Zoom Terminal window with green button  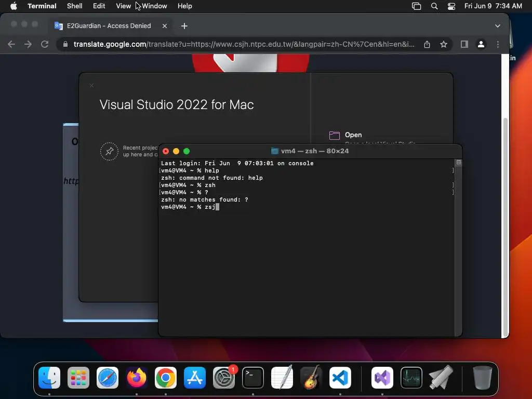tap(187, 151)
